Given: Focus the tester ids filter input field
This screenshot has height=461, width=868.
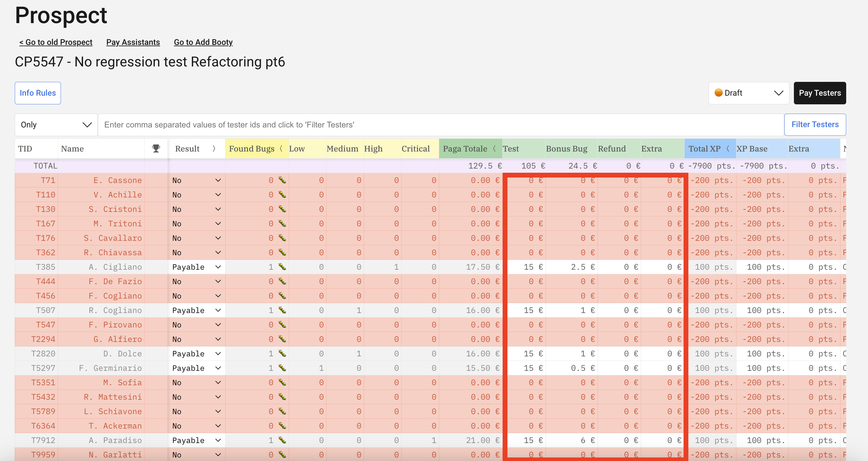Looking at the screenshot, I should tap(441, 125).
